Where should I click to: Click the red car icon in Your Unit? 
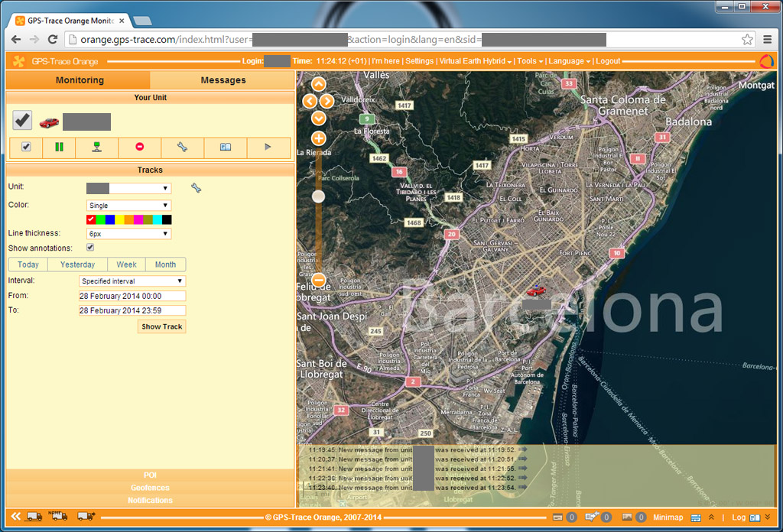pyautogui.click(x=49, y=122)
